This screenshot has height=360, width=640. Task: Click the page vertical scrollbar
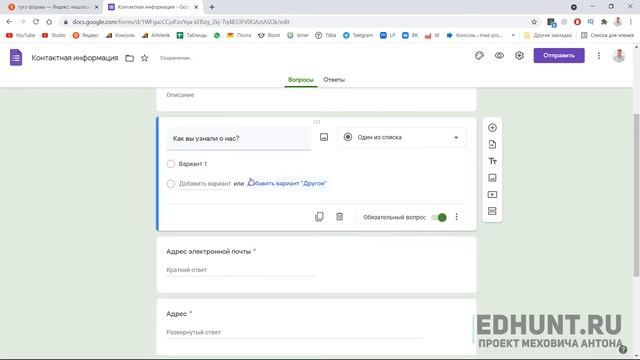point(636,196)
